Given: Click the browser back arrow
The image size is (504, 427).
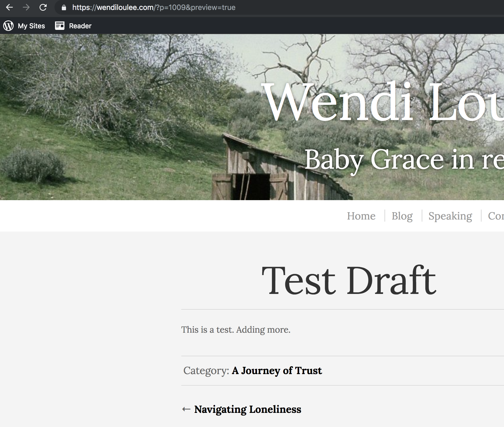Looking at the screenshot, I should tap(9, 7).
